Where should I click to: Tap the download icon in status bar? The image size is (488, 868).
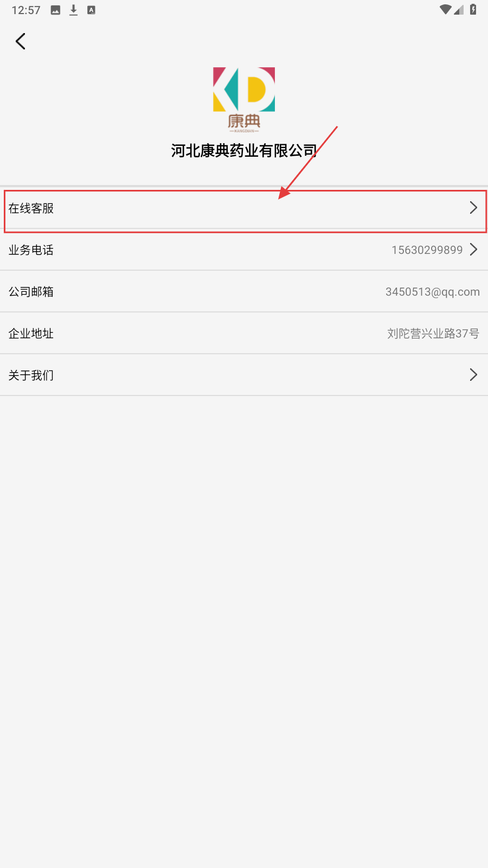(x=73, y=10)
